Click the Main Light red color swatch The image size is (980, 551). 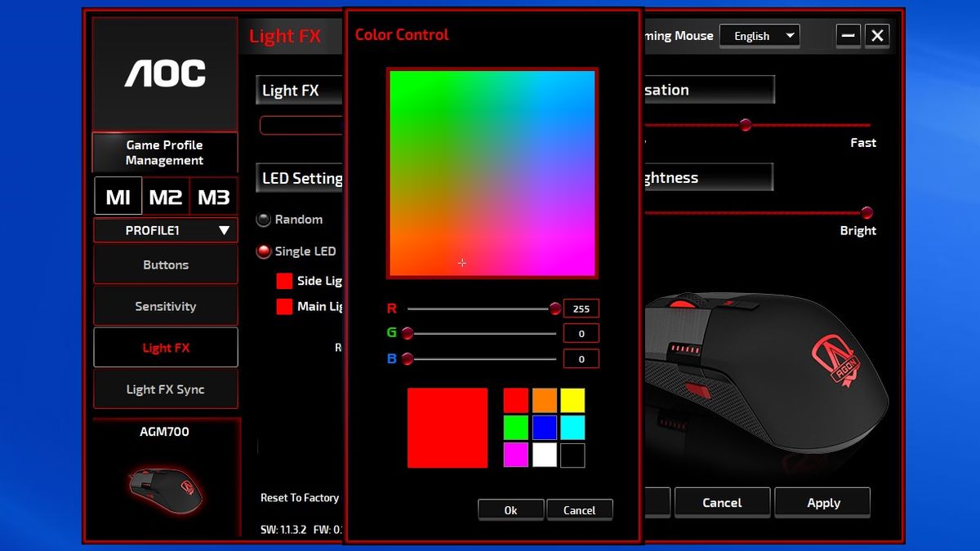[x=284, y=307]
